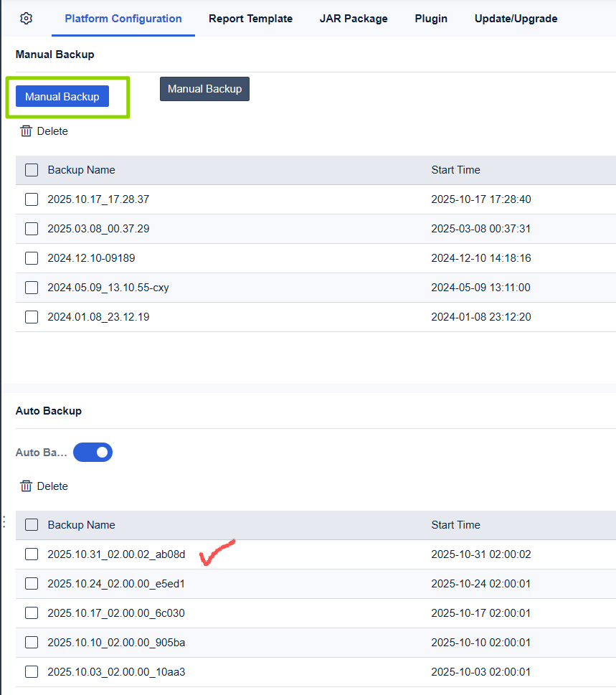The height and width of the screenshot is (695, 616).
Task: Click backup name 2025.03.08_00.37.29
Action: (98, 229)
